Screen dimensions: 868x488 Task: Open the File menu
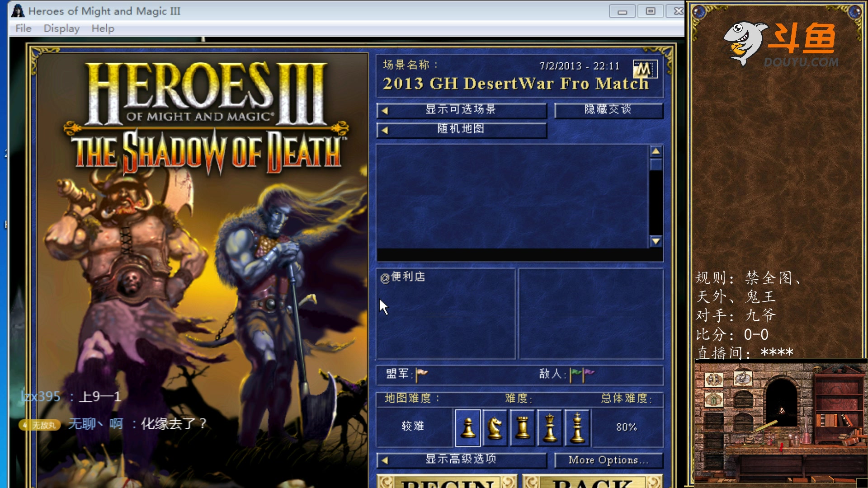point(23,28)
